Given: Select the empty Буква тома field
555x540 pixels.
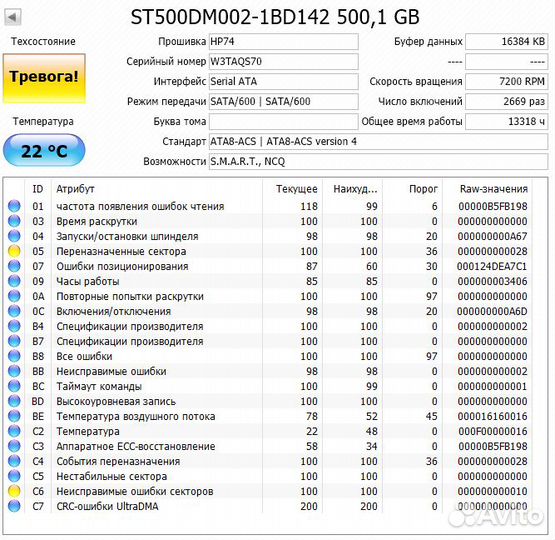Looking at the screenshot, I should [x=284, y=121].
